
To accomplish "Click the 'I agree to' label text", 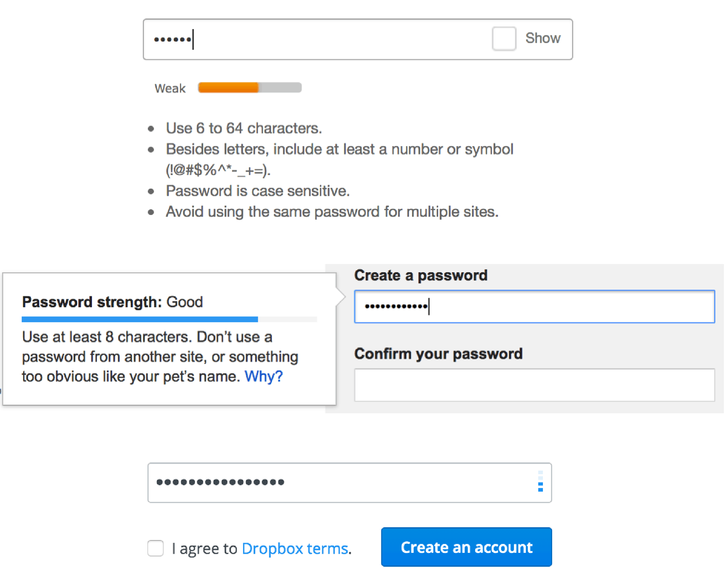I will coord(205,548).
